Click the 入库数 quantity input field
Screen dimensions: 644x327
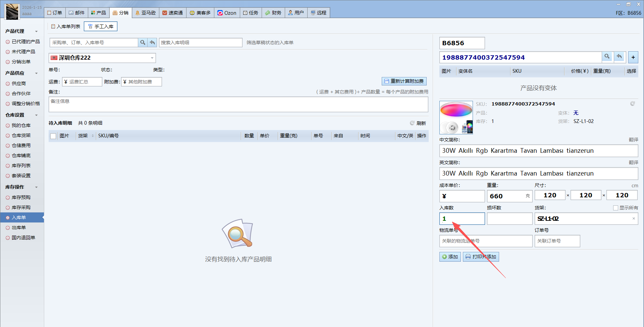click(462, 219)
